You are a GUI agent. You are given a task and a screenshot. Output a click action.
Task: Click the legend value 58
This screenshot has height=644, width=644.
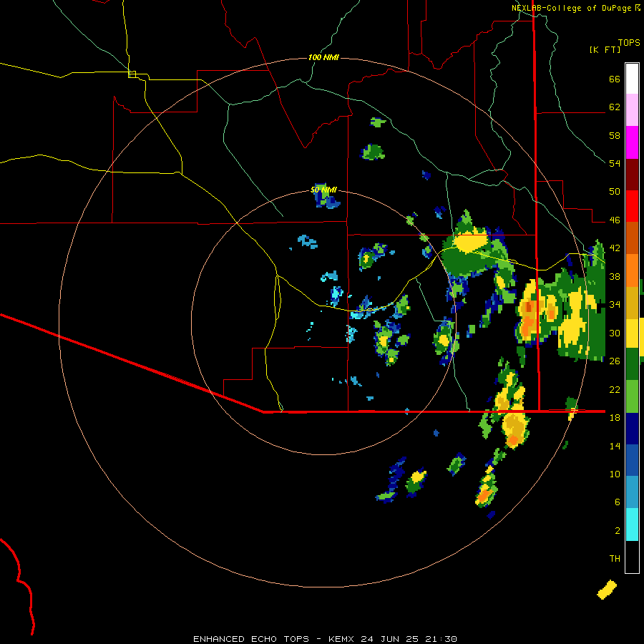pyautogui.click(x=615, y=135)
